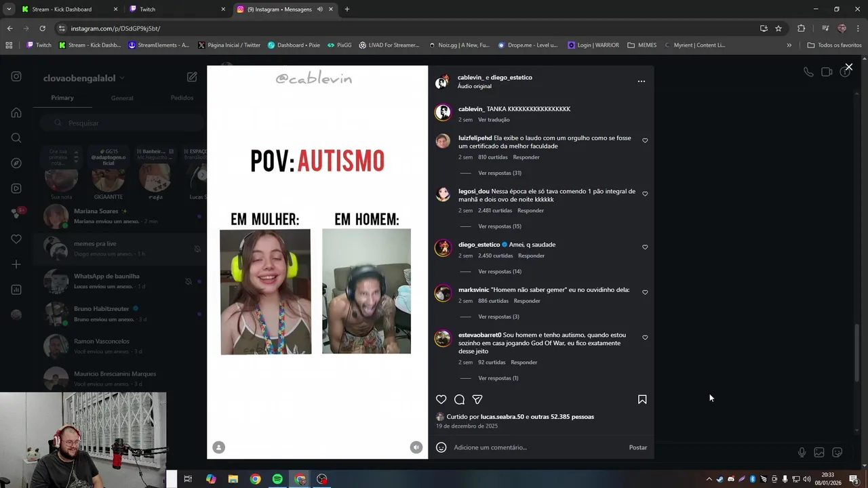The image size is (868, 488).
Task: Show more bookmarks overflow chevron
Action: [789, 45]
